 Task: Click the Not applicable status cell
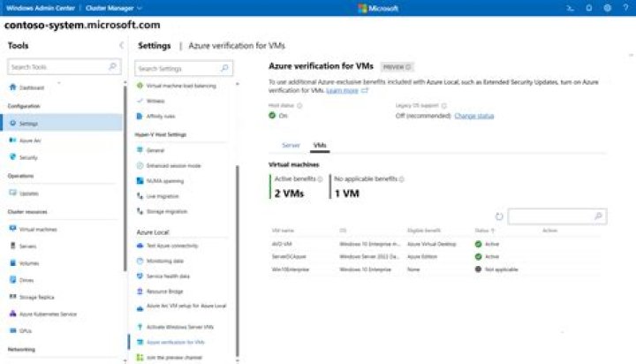point(496,269)
